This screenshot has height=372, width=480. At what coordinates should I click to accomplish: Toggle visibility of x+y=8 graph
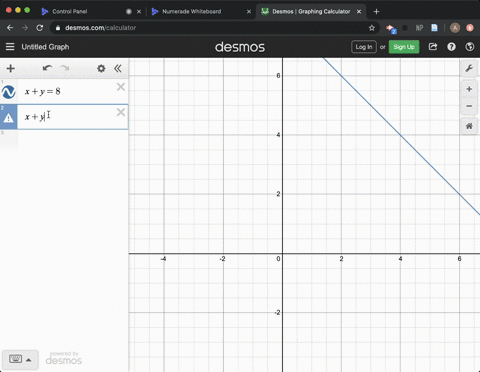coord(8,92)
